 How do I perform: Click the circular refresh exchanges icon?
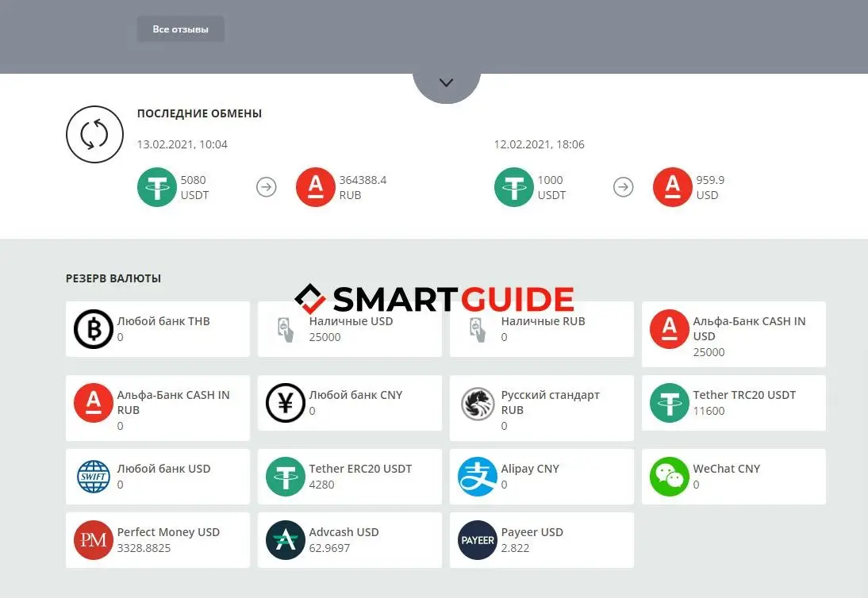(x=94, y=135)
